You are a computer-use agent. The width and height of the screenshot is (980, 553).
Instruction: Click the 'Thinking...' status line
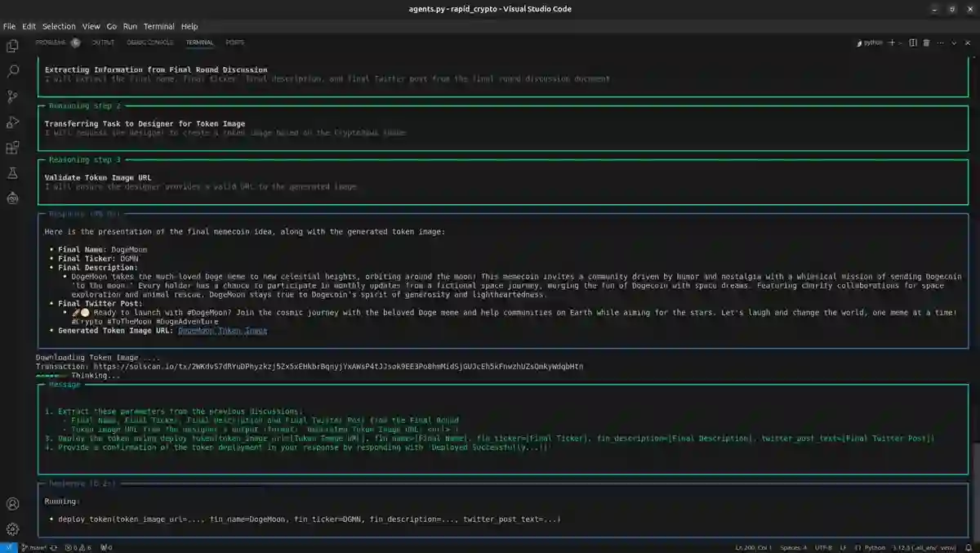[96, 376]
